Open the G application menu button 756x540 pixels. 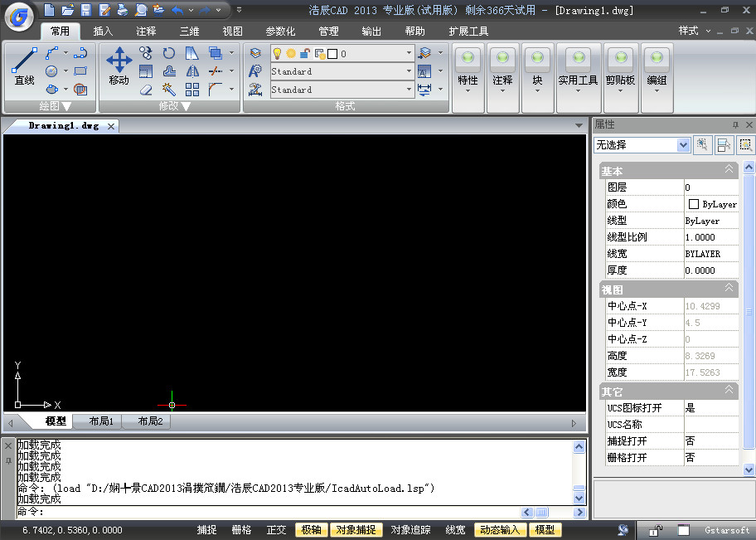click(x=19, y=17)
